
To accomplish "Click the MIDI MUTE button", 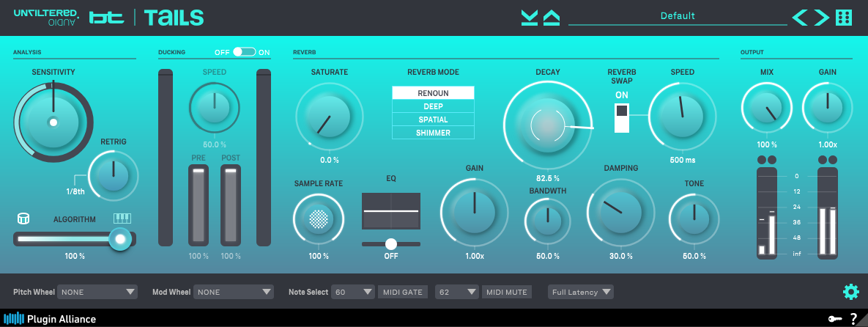I will pyautogui.click(x=507, y=292).
